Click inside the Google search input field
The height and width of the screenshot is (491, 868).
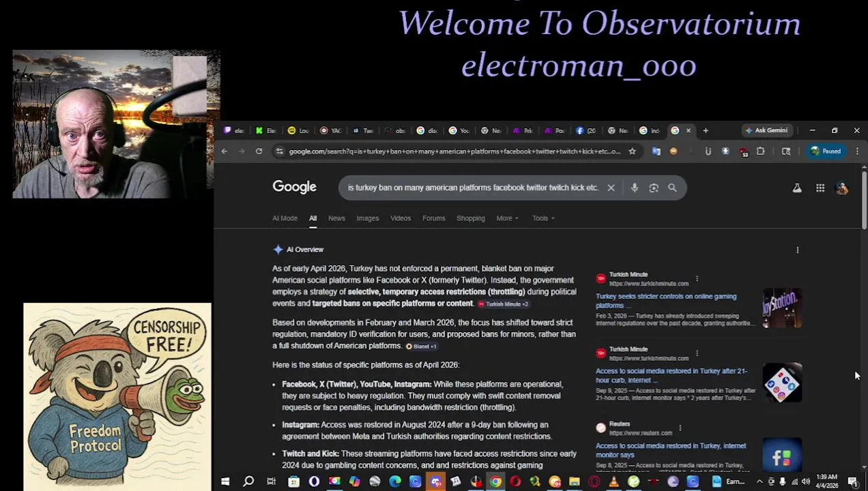coord(473,188)
